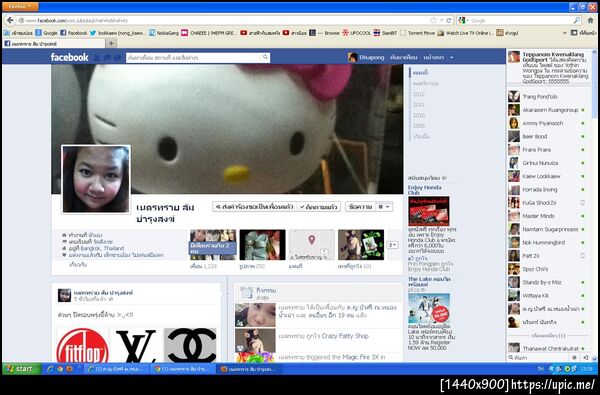Open the NokiaGang bookmark

coord(164,33)
